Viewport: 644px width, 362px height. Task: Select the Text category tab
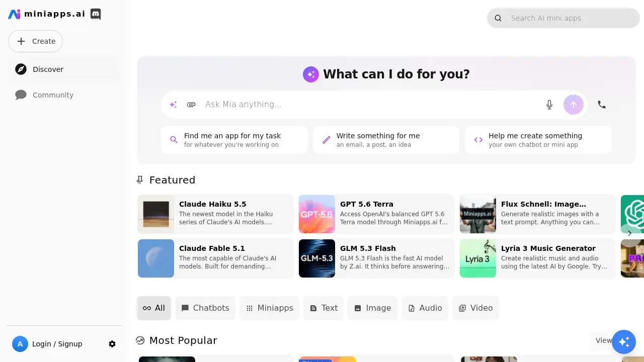(324, 308)
